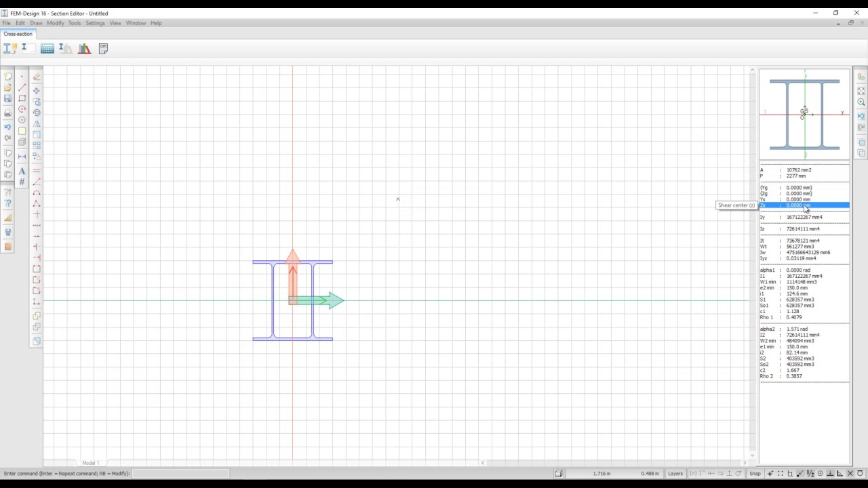Click the Open folder icon
Screen dimensions: 868x488
coord(7,87)
